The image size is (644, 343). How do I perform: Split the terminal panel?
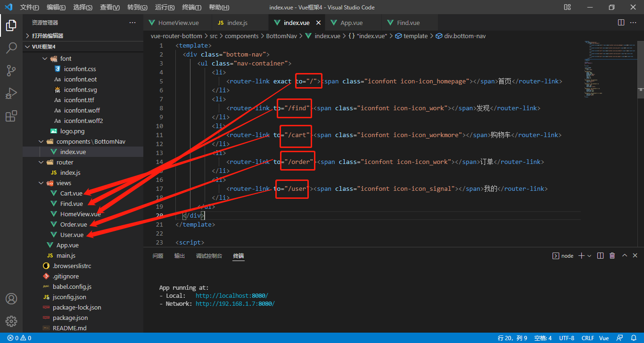(600, 256)
